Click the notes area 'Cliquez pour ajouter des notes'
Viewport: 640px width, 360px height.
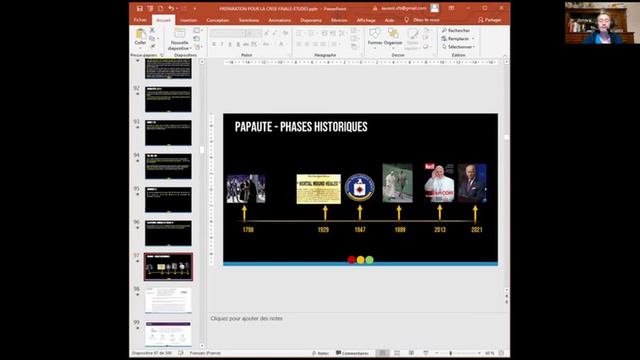(247, 318)
